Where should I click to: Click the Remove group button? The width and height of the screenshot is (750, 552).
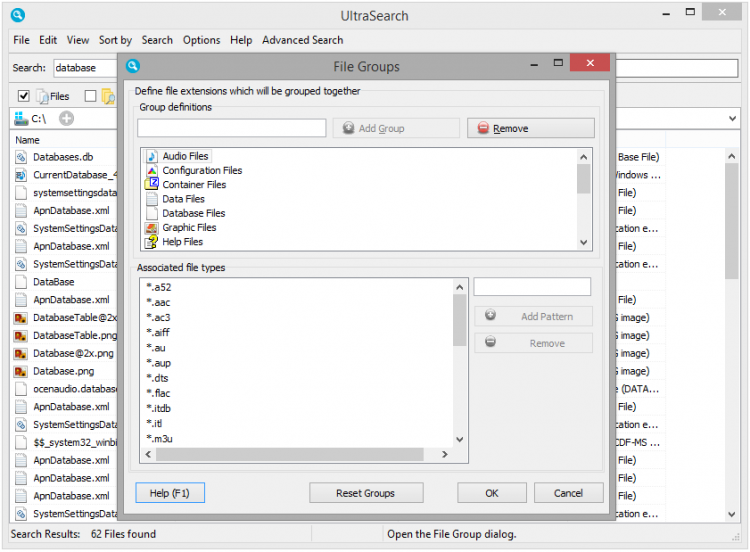(x=531, y=128)
